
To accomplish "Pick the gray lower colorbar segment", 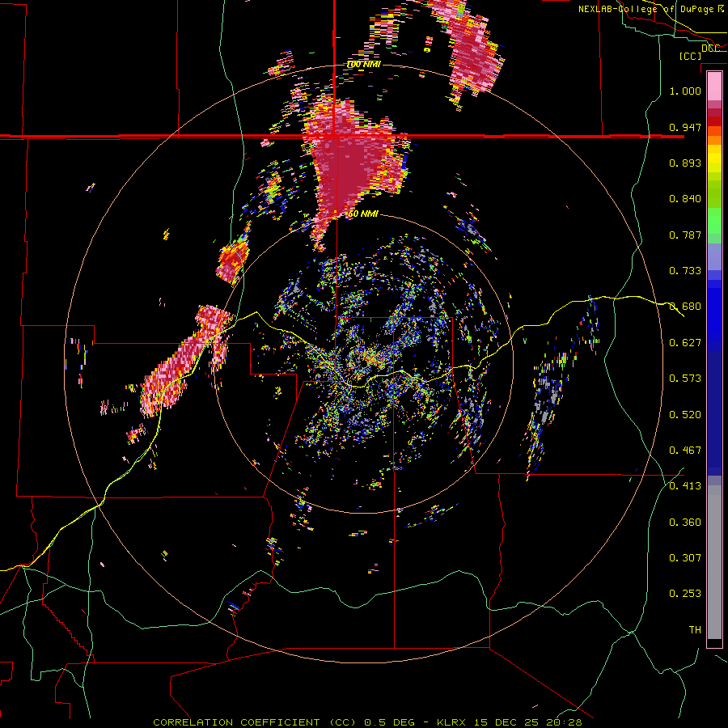I will pos(714,562).
